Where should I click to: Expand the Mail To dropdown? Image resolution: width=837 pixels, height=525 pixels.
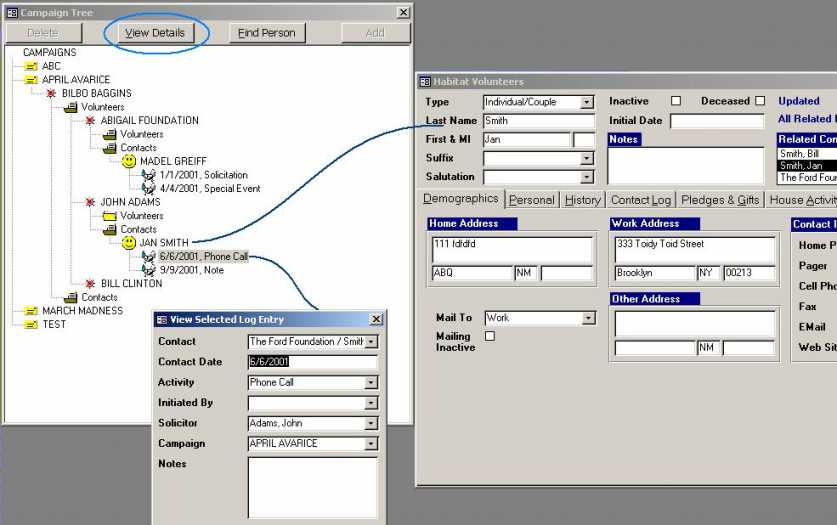(588, 318)
